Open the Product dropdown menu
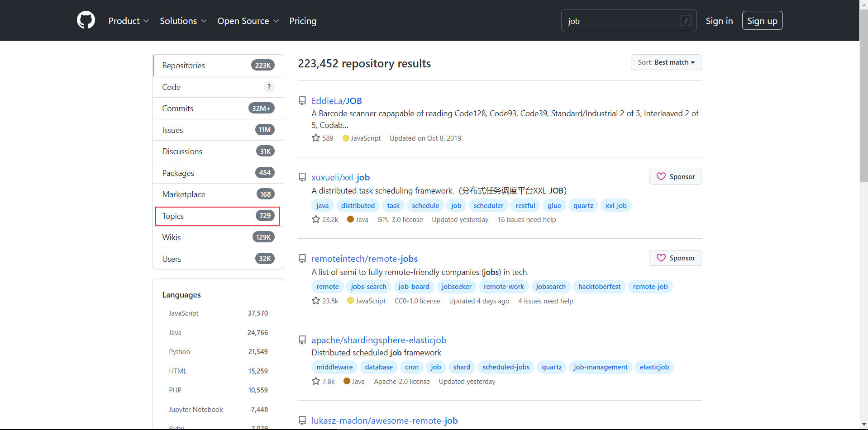 point(129,21)
